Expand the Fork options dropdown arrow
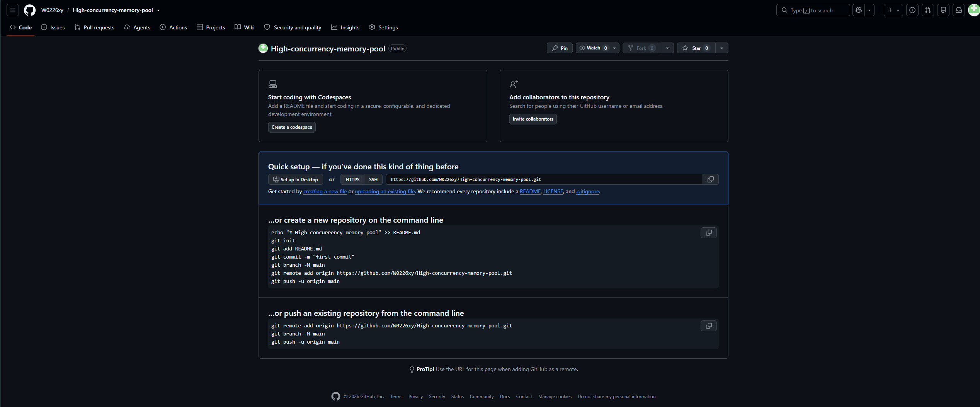 667,48
